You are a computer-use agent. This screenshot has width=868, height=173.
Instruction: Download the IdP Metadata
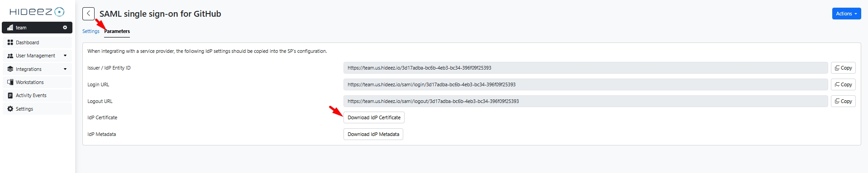click(373, 134)
